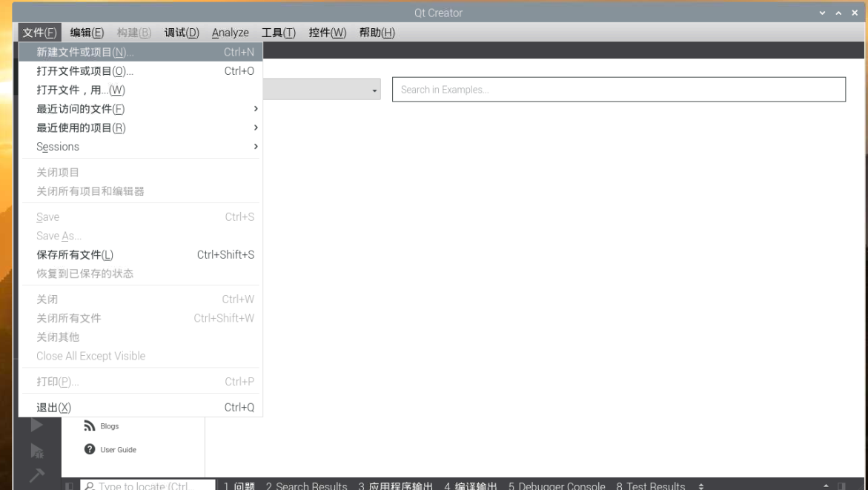868x490 pixels.
Task: Toggle the right sidebar icon in status bar
Action: point(842,486)
